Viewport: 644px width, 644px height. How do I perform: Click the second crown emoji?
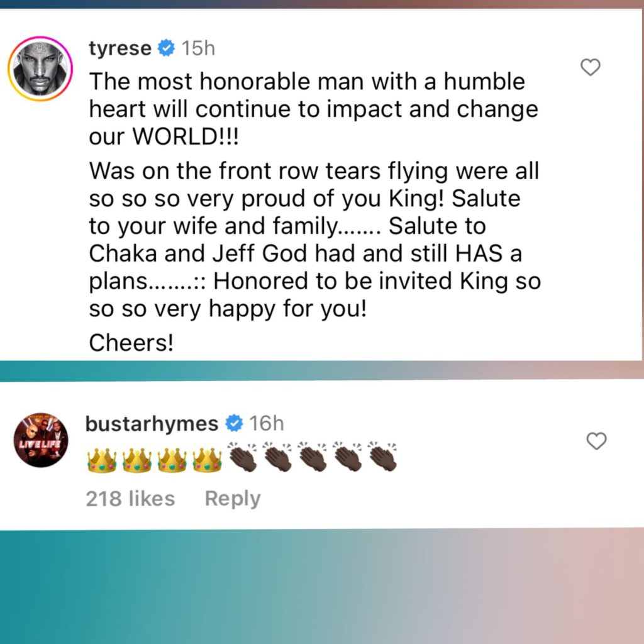click(x=137, y=460)
